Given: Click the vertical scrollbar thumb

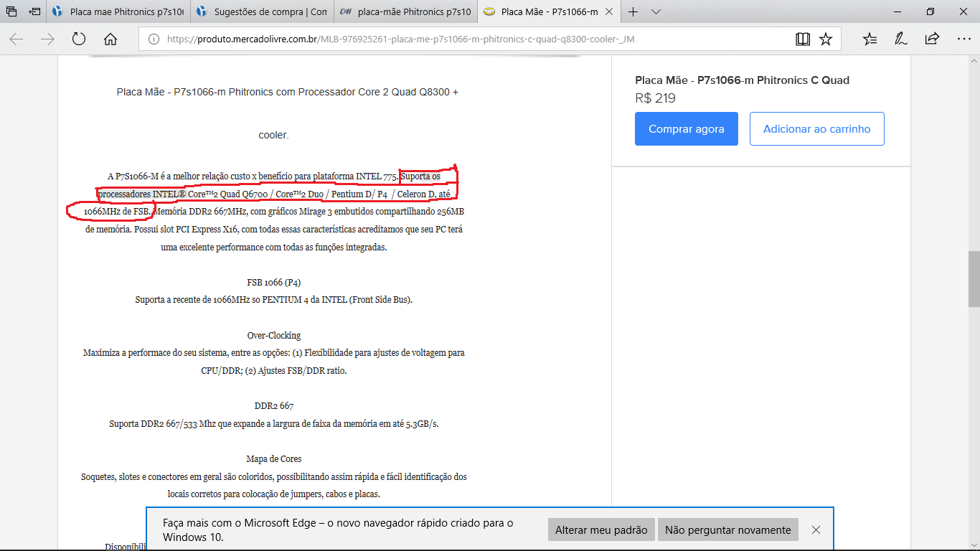Looking at the screenshot, I should point(974,278).
